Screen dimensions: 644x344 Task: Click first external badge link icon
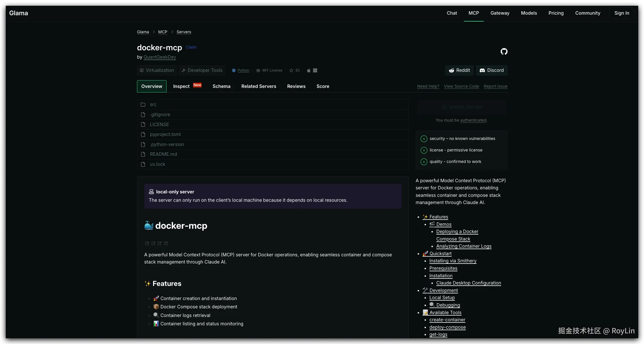pyautogui.click(x=147, y=243)
